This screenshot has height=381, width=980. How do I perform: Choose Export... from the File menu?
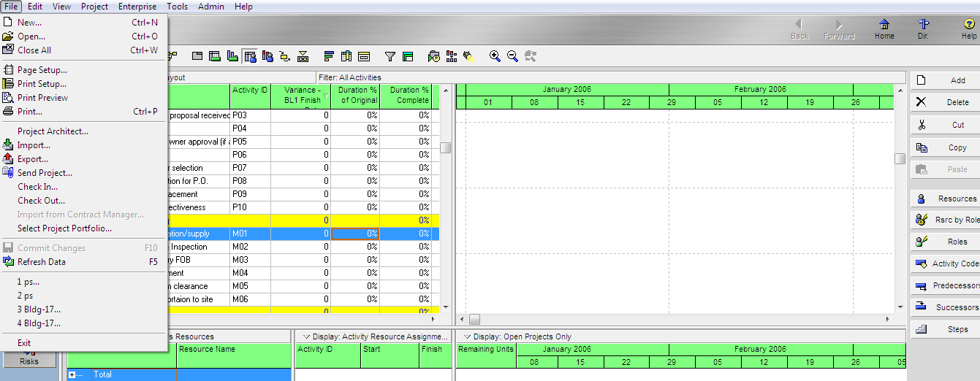tap(33, 159)
